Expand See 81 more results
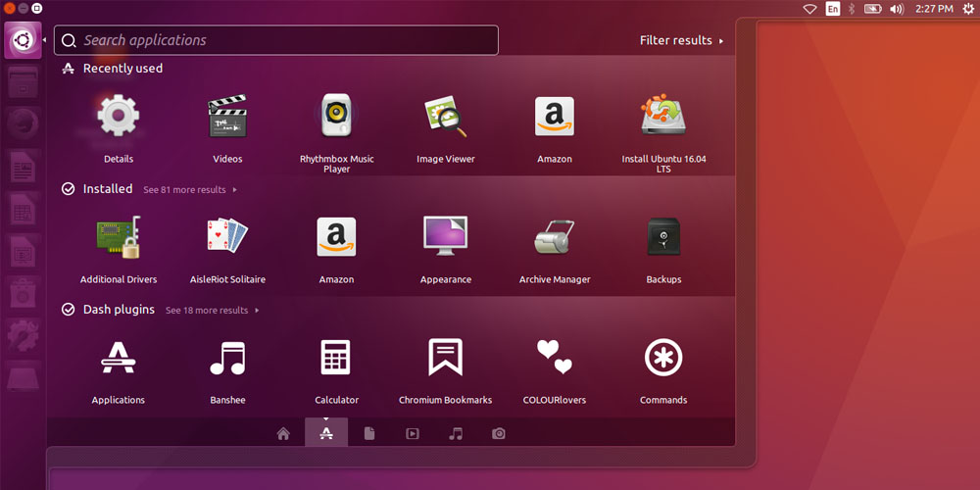Image resolution: width=980 pixels, height=490 pixels. click(x=190, y=189)
